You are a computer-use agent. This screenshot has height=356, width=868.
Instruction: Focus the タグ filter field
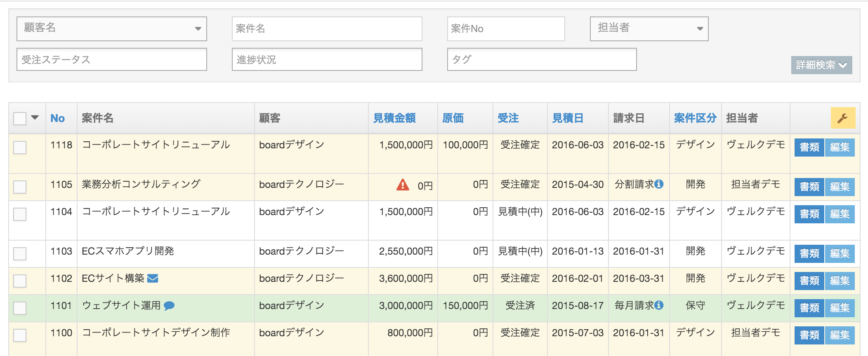click(541, 60)
